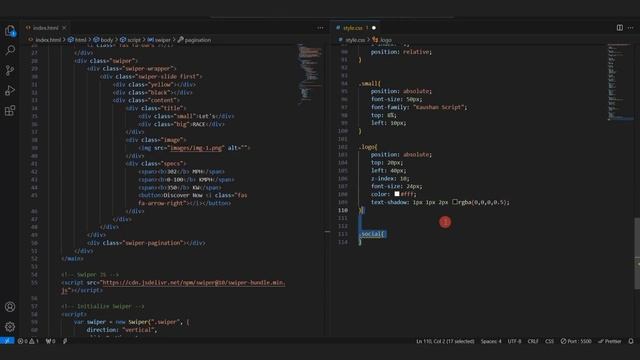Click the position: relative; line

click(401, 52)
